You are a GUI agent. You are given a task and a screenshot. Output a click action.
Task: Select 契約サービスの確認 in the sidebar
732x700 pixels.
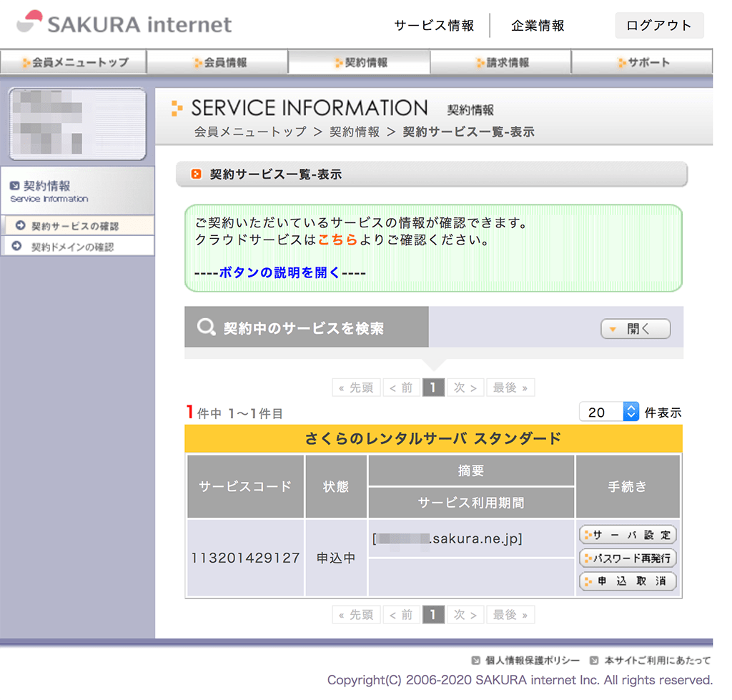78,225
